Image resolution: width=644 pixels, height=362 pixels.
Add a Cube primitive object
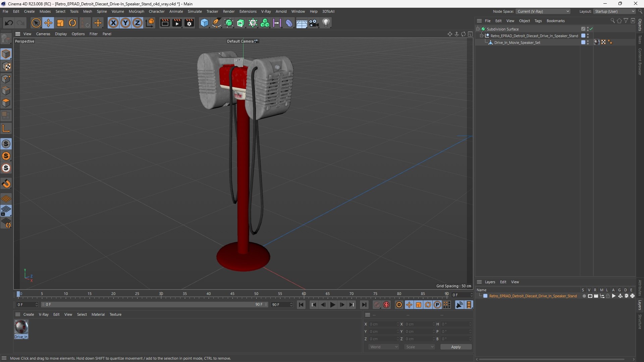(x=204, y=23)
